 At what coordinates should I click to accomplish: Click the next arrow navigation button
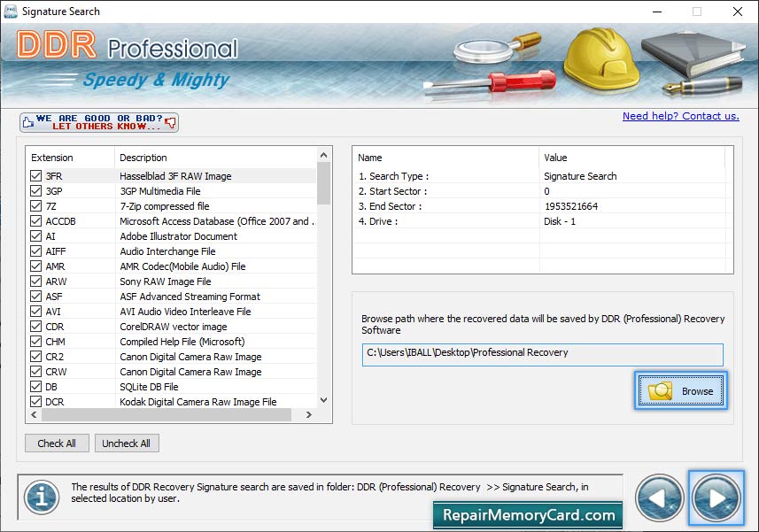pyautogui.click(x=716, y=498)
